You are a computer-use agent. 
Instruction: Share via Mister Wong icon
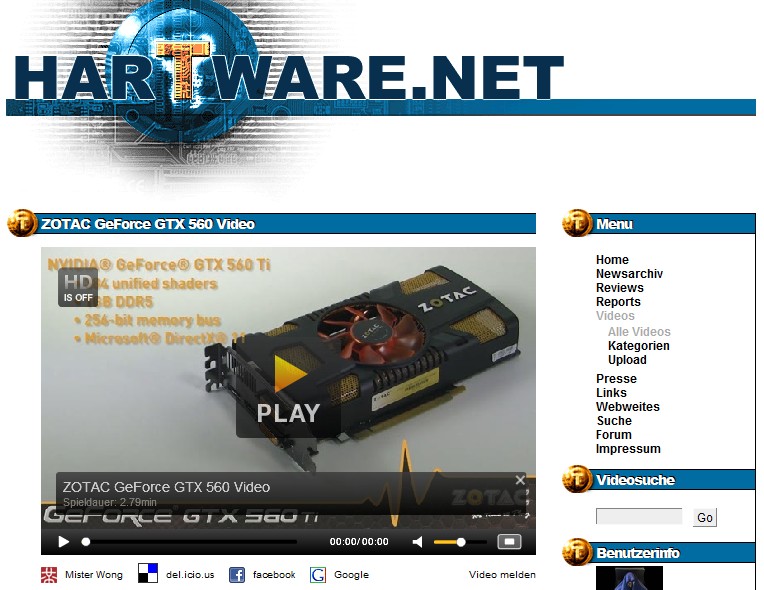(x=49, y=575)
